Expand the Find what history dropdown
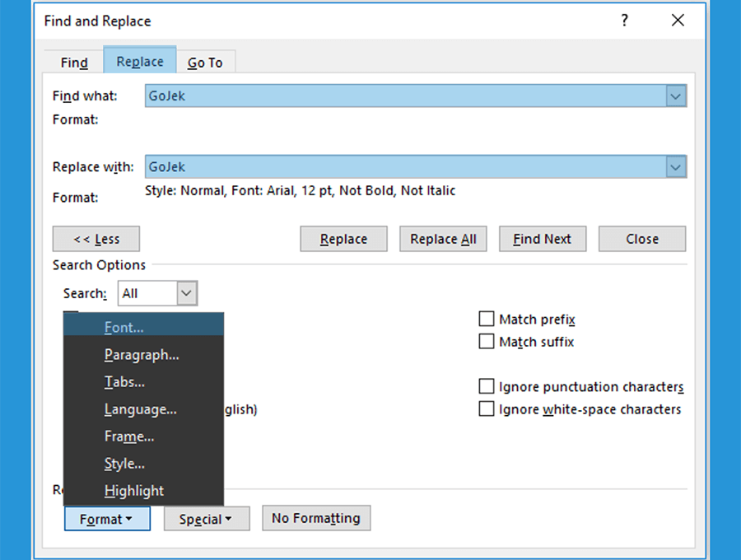This screenshot has height=560, width=741. [x=676, y=96]
